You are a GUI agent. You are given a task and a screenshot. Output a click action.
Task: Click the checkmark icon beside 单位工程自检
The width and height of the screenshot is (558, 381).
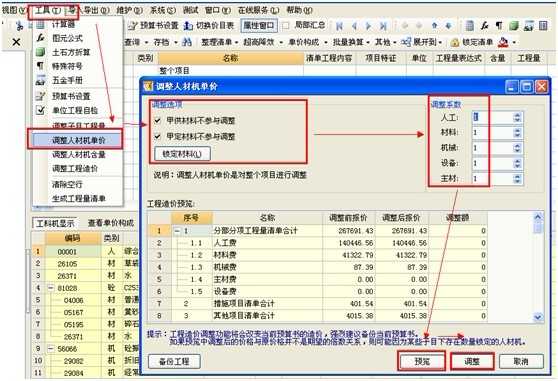tap(41, 110)
